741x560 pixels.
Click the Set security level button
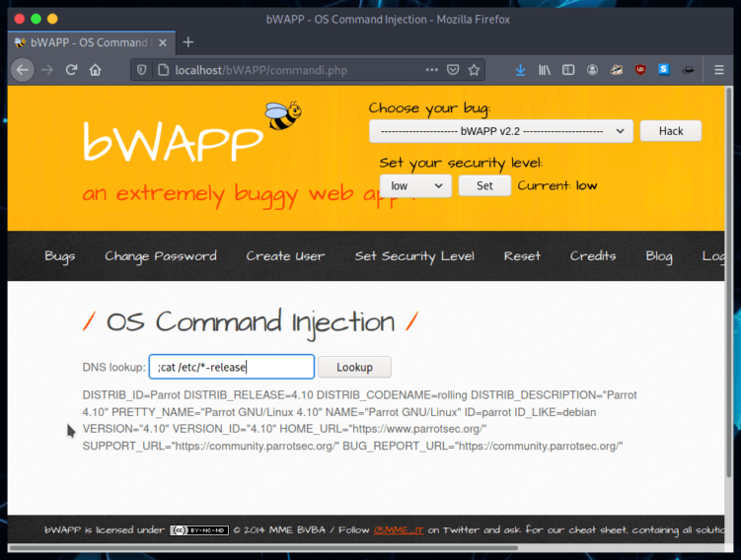tap(484, 186)
